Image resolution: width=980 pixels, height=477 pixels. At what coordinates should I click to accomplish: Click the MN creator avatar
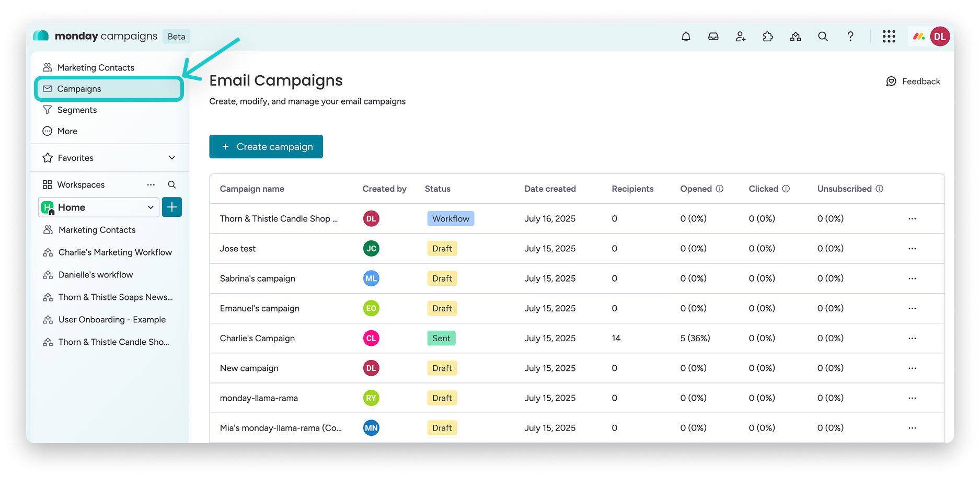(371, 428)
